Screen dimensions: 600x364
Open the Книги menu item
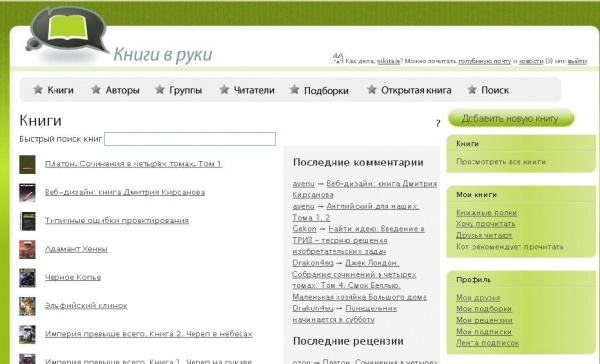pos(53,90)
